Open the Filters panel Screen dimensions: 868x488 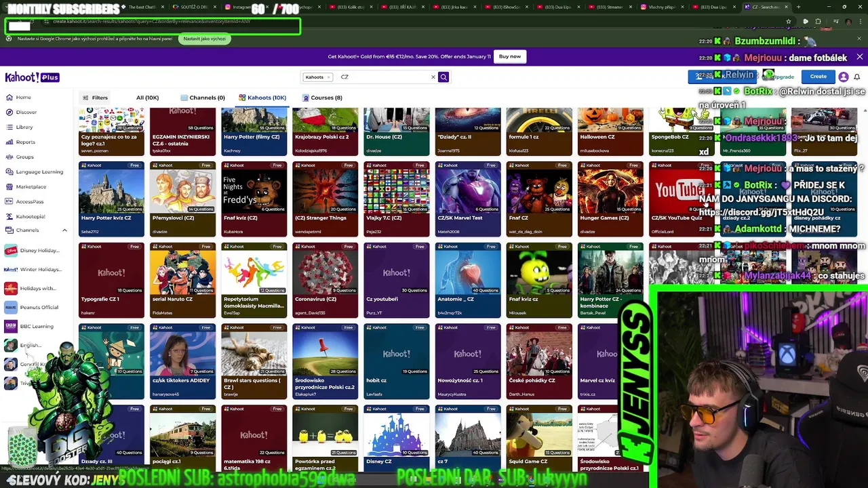coord(95,98)
